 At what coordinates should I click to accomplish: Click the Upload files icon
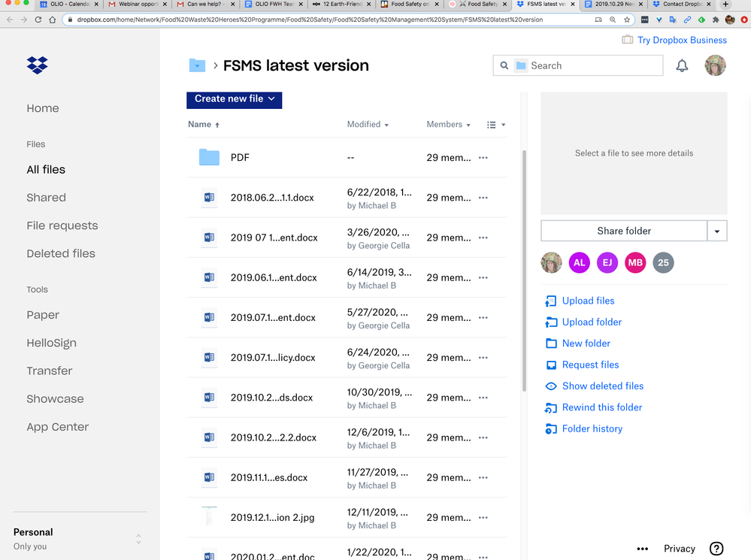pos(551,301)
